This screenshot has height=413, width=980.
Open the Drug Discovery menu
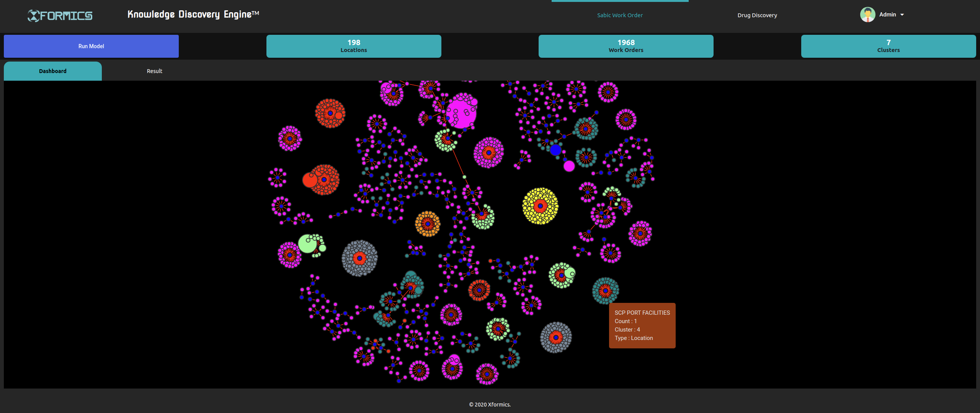click(x=757, y=15)
